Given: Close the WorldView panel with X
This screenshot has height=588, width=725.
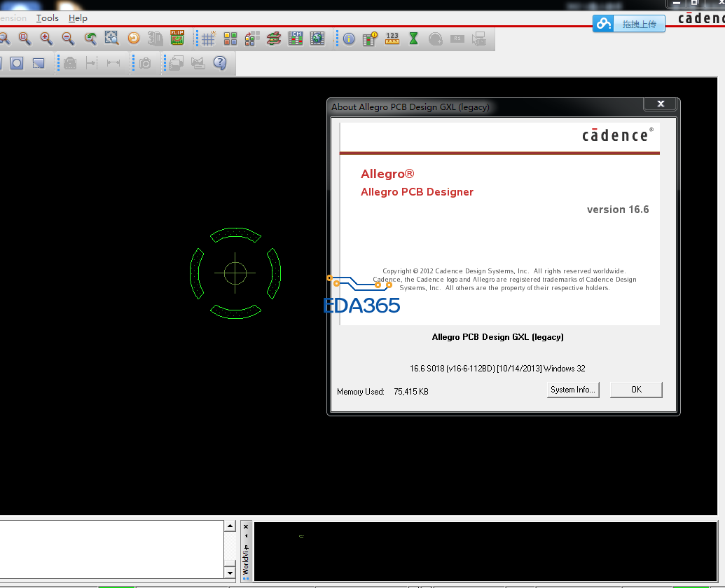Looking at the screenshot, I should click(246, 526).
